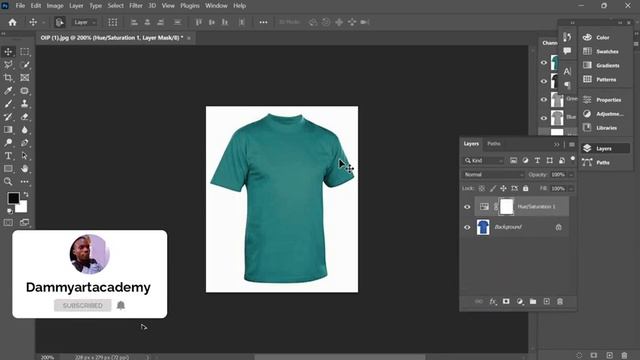
Task: Create new fill or adjustment layer
Action: (x=520, y=302)
